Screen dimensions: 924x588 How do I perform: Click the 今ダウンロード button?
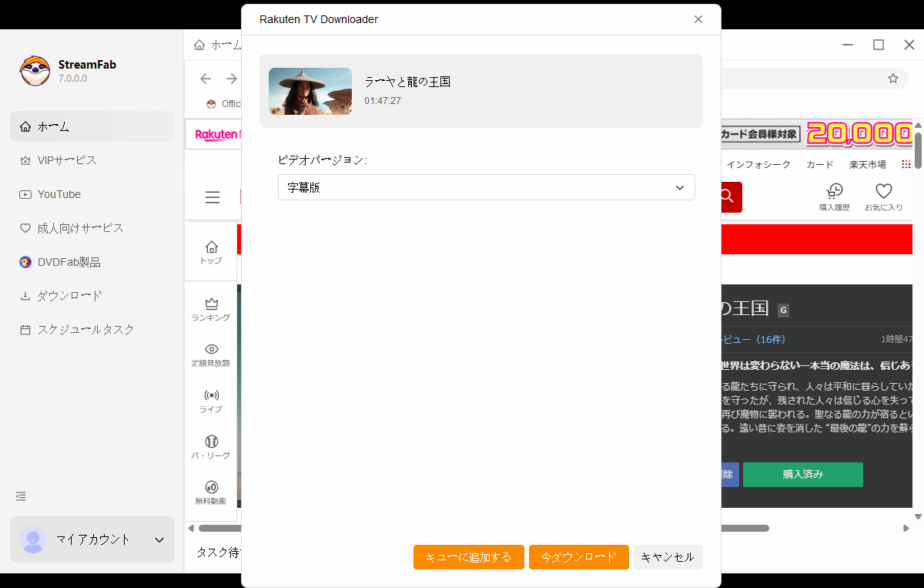pos(578,556)
